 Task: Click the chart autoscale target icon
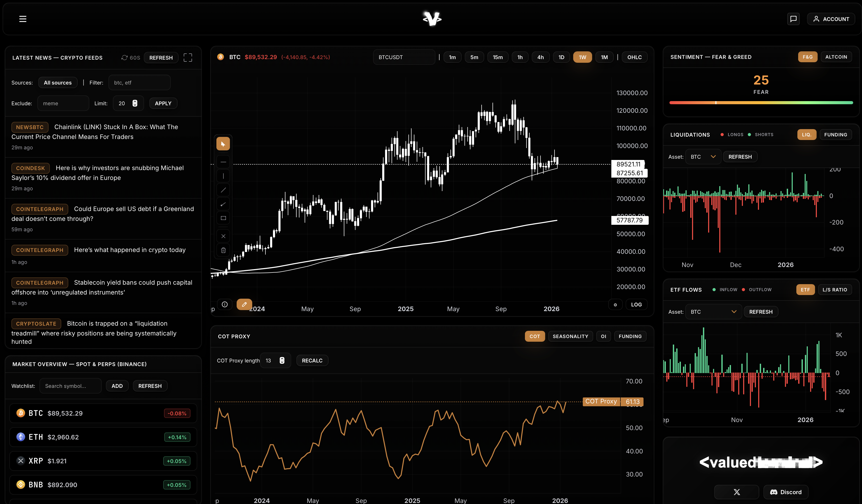click(x=615, y=304)
